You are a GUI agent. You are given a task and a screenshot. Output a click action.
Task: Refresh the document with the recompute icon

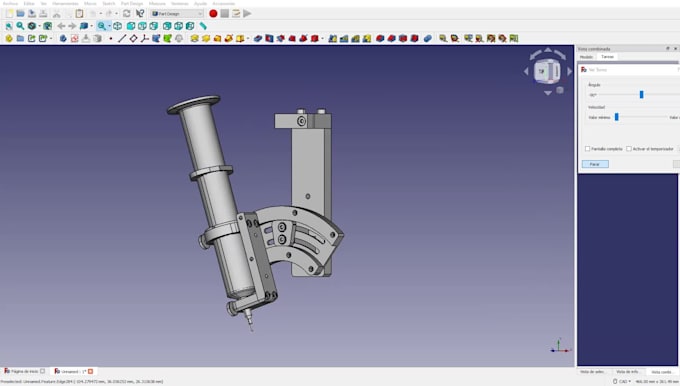pyautogui.click(x=126, y=14)
